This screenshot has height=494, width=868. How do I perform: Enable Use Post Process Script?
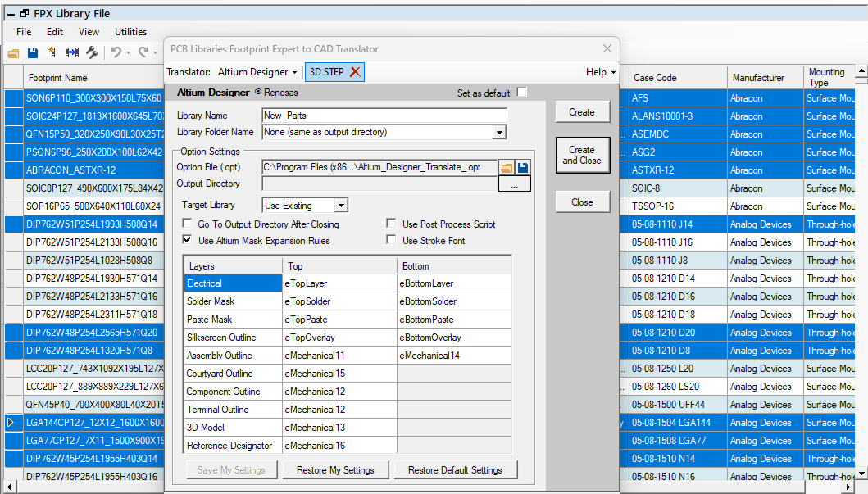pyautogui.click(x=391, y=224)
